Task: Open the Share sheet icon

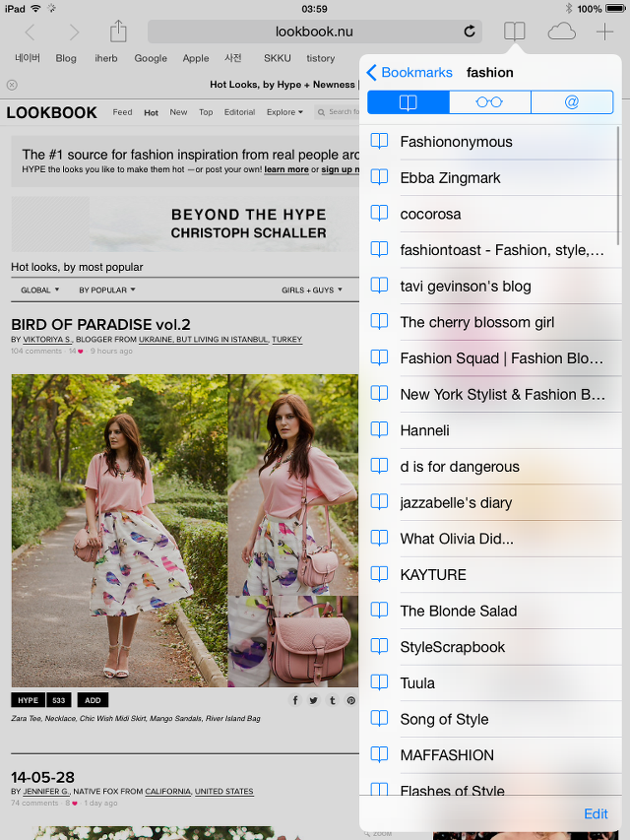Action: 118,32
